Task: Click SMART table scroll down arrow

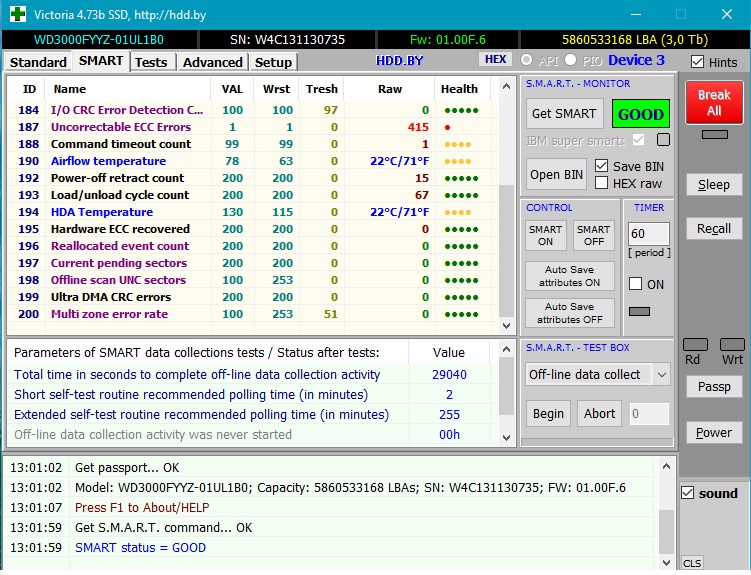Action: [506, 326]
